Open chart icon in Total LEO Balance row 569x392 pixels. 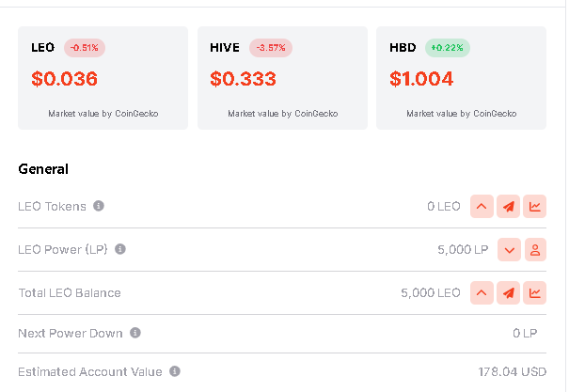(535, 292)
